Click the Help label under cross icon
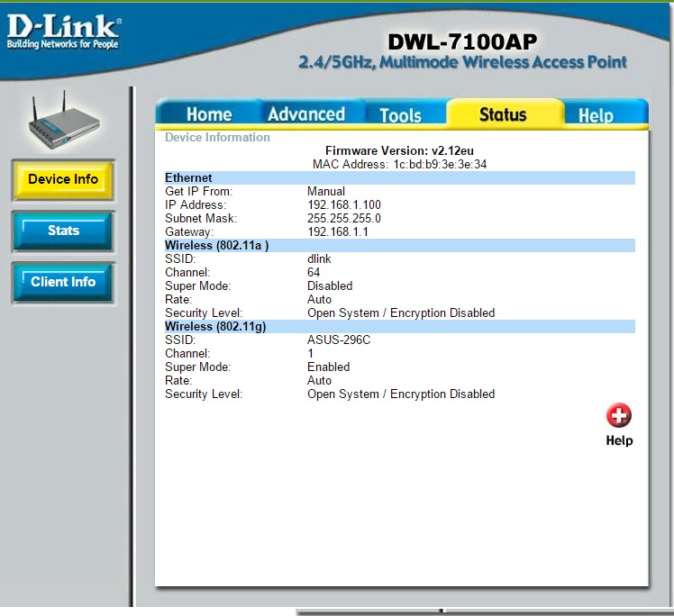This screenshot has height=616, width=674. click(619, 440)
